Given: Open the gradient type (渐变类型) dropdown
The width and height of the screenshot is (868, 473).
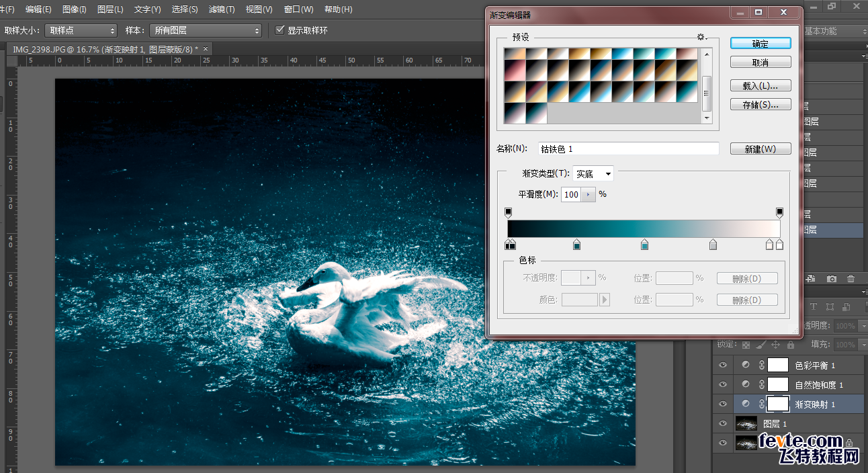Looking at the screenshot, I should [x=593, y=174].
